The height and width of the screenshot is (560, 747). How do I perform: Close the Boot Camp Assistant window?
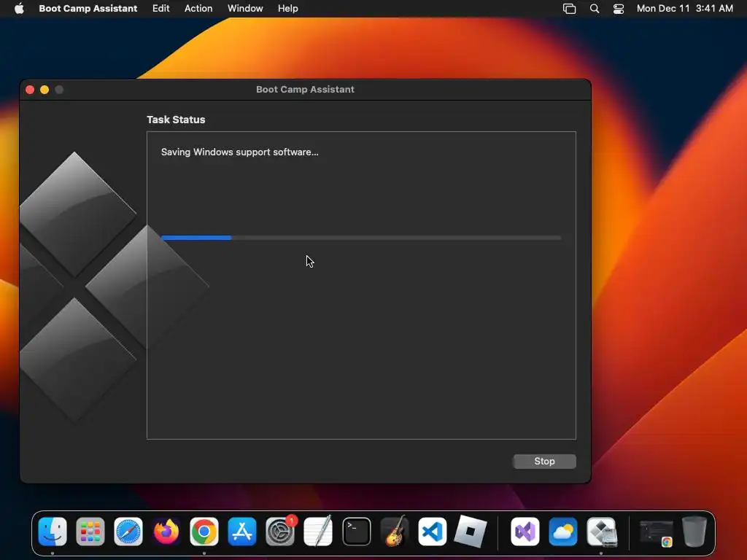30,90
